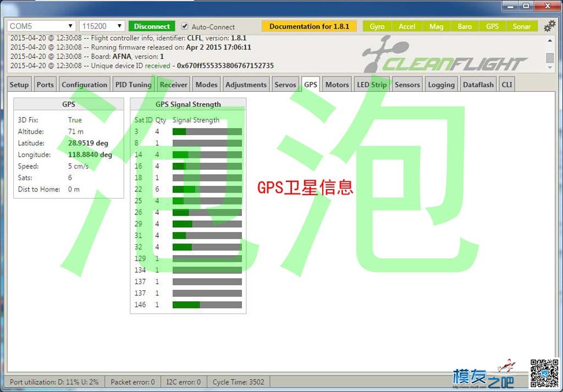Click the I2C error status entry
The width and height of the screenshot is (563, 392).
pyautogui.click(x=184, y=382)
